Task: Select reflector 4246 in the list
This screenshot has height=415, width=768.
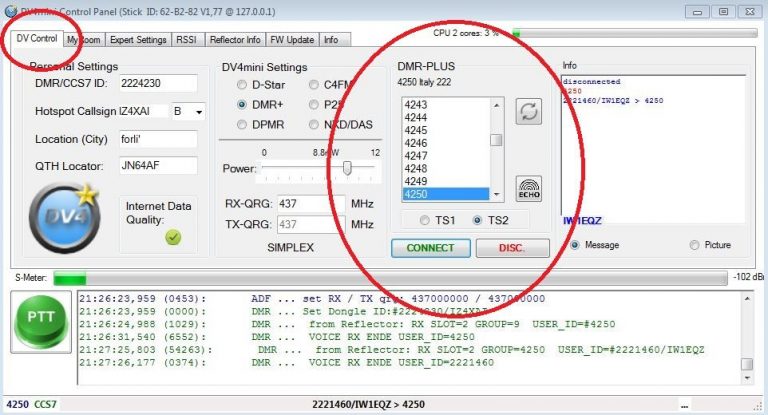Action: [x=446, y=143]
